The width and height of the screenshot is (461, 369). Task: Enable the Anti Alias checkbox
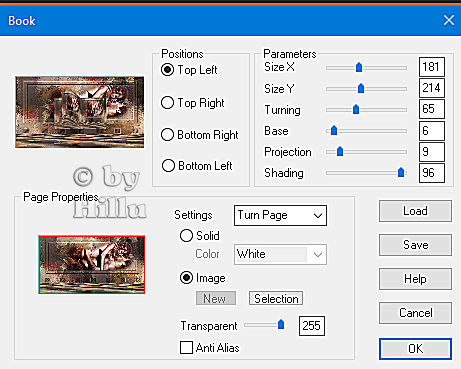[186, 348]
